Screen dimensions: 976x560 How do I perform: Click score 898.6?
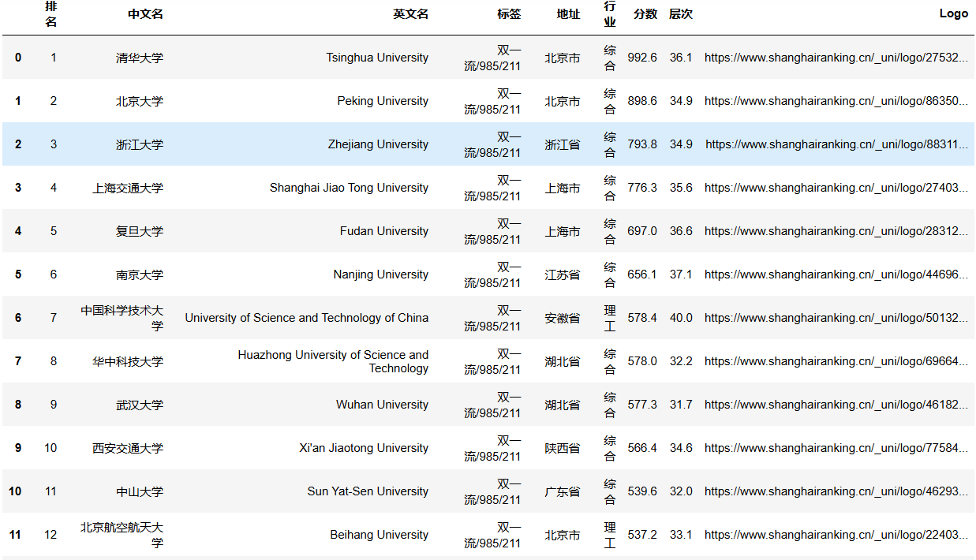pyautogui.click(x=642, y=101)
